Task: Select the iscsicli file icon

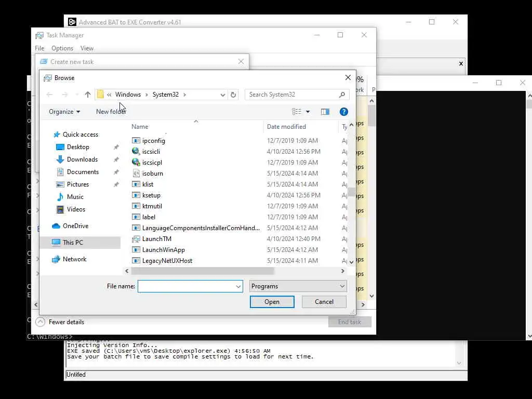Action: coord(136,151)
